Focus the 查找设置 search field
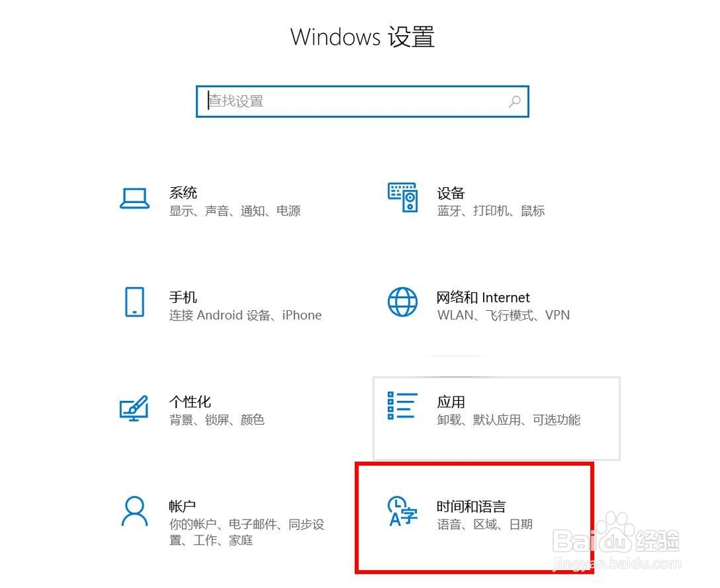 pos(362,101)
